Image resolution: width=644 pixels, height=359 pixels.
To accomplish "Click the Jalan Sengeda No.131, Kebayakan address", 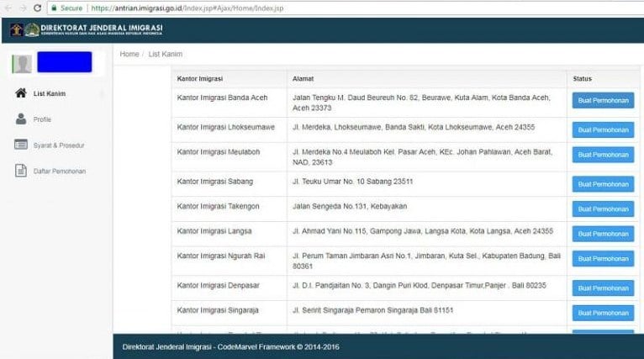I will coord(350,206).
